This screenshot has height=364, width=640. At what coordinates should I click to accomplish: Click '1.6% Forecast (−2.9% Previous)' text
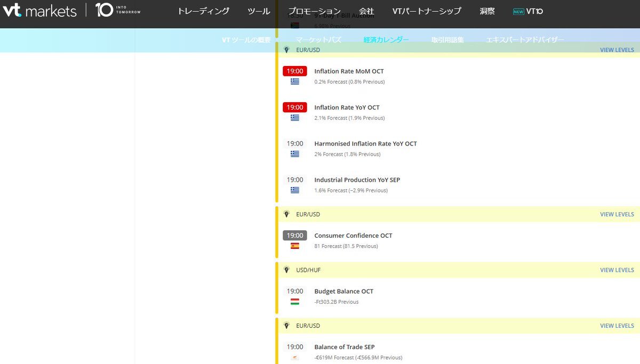(x=351, y=190)
